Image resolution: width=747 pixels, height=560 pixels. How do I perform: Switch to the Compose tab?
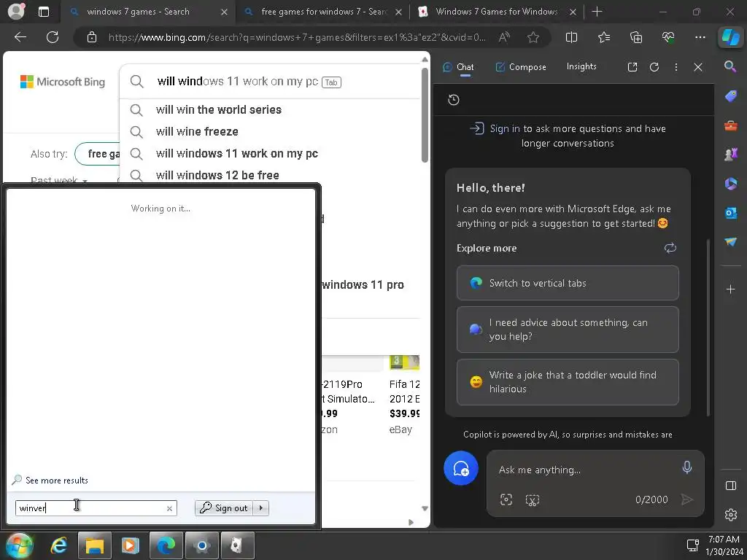(521, 67)
